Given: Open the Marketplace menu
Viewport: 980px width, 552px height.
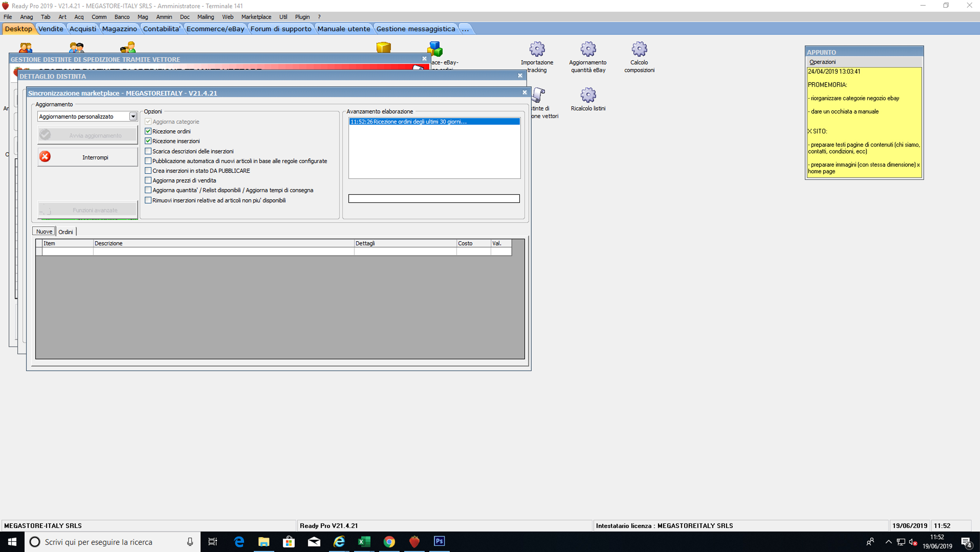Looking at the screenshot, I should click(256, 17).
